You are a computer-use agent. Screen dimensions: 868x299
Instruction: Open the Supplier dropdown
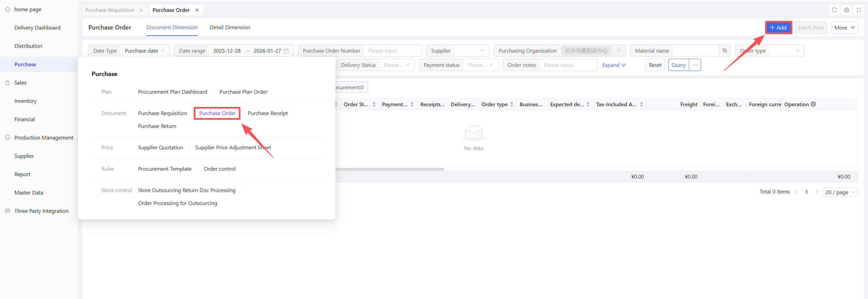click(x=457, y=51)
